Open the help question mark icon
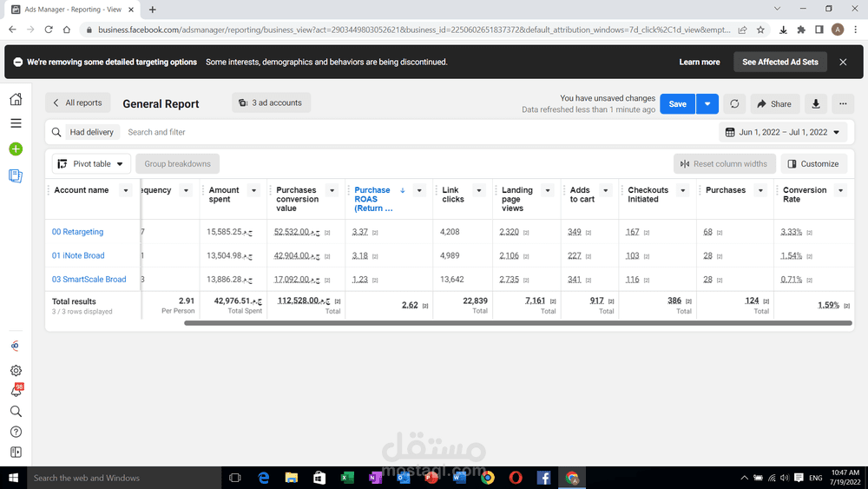 click(x=16, y=432)
